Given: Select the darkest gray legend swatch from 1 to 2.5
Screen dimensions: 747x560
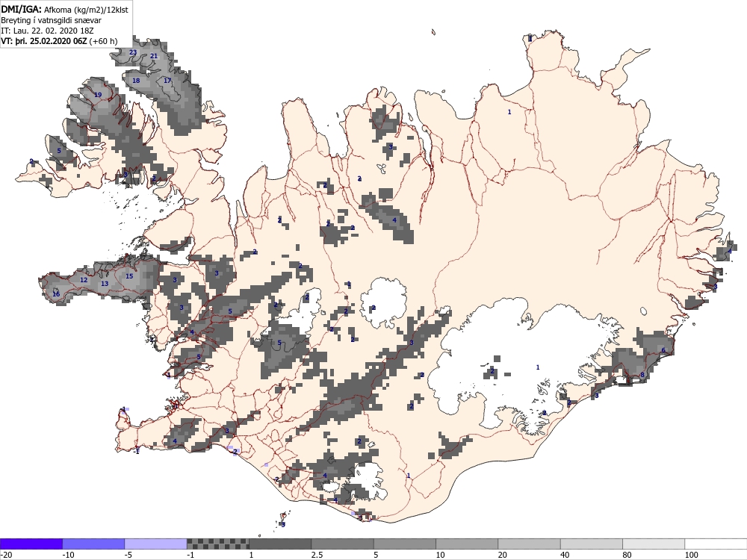Looking at the screenshot, I should 280,544.
